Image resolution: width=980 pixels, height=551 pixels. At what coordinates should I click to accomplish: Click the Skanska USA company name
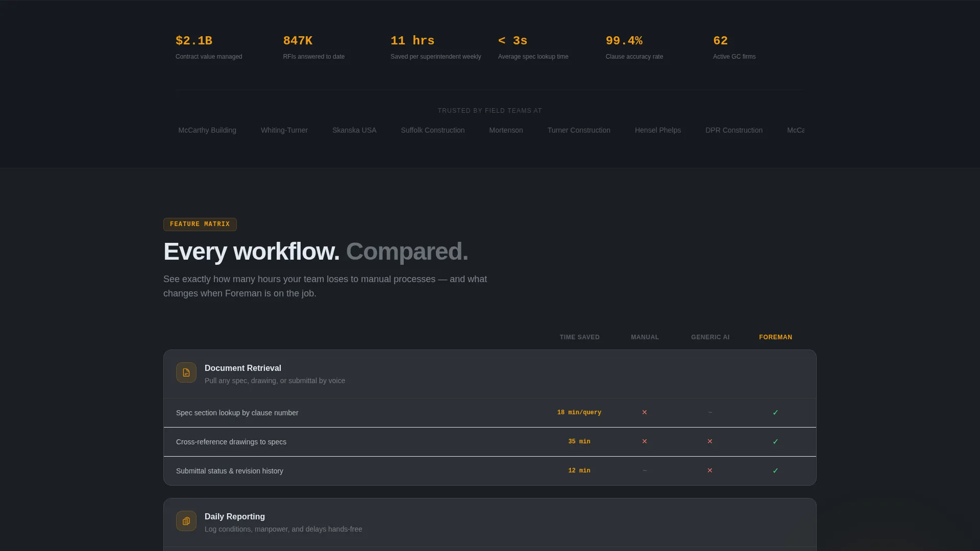click(x=354, y=130)
